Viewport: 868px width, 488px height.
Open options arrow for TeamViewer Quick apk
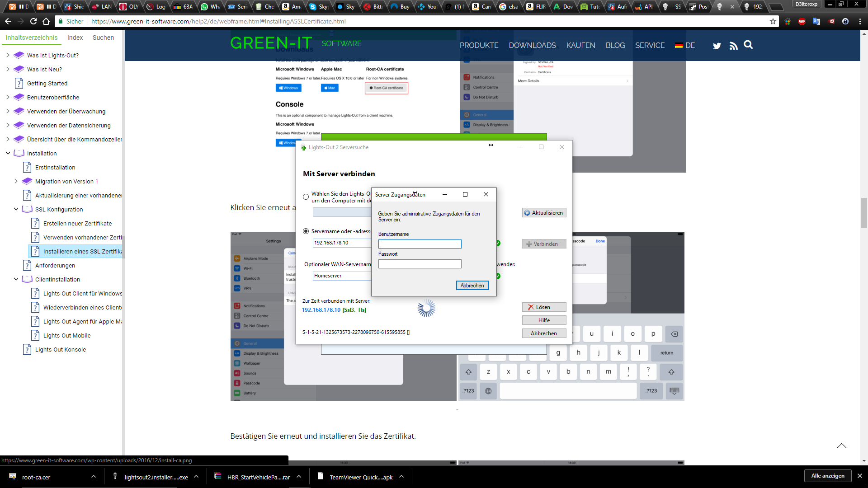click(401, 476)
